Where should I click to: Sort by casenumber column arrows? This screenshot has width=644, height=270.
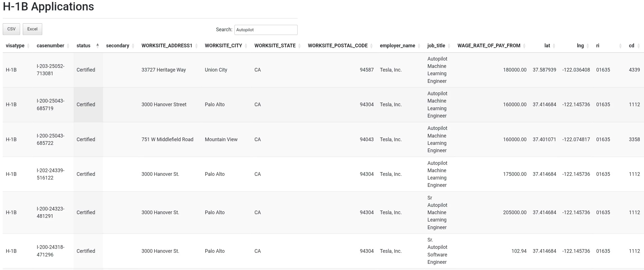[x=68, y=46]
